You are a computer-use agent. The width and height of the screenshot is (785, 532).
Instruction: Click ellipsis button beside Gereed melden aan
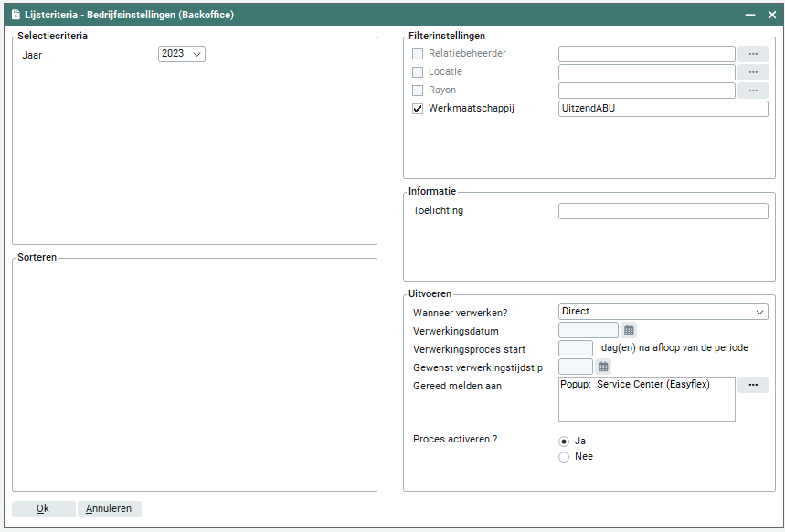point(752,385)
